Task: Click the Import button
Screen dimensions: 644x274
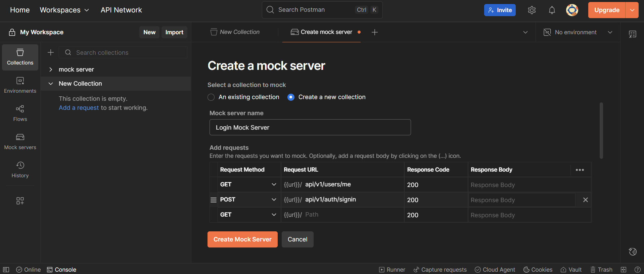Action: pos(174,32)
